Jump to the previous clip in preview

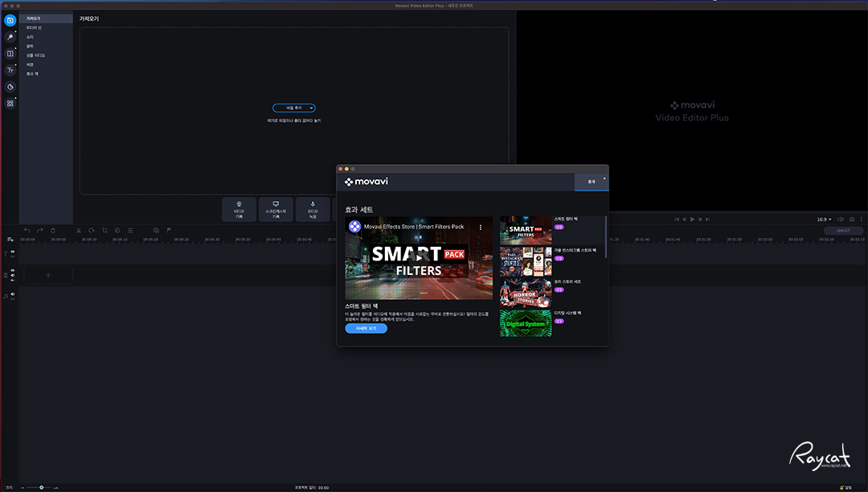[x=677, y=219]
